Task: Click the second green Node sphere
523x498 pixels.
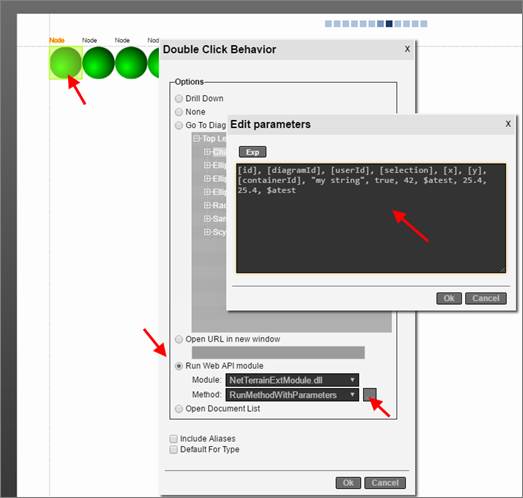Action: [98, 63]
